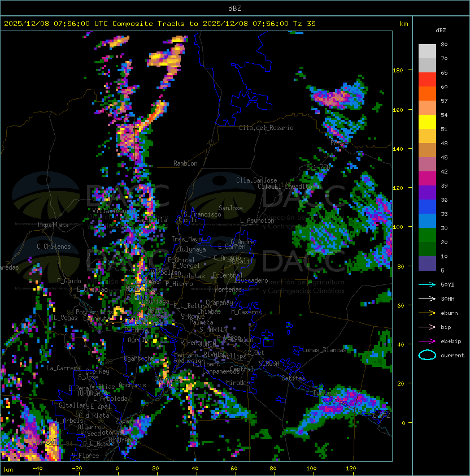Viewport: 470px width, 476px height.
Task: Click the 'L_Vegas' map label
Action: pyautogui.click(x=66, y=318)
